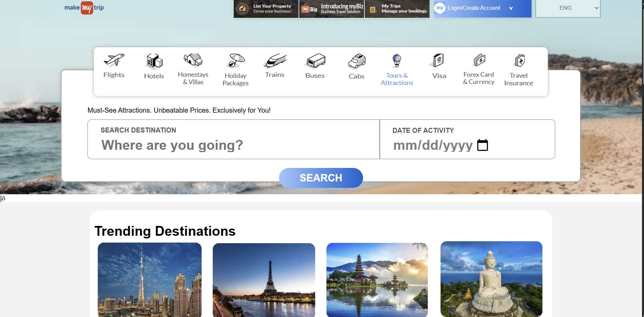This screenshot has height=317, width=644.
Task: Expand the Login/Create Account arrow
Action: pos(511,8)
